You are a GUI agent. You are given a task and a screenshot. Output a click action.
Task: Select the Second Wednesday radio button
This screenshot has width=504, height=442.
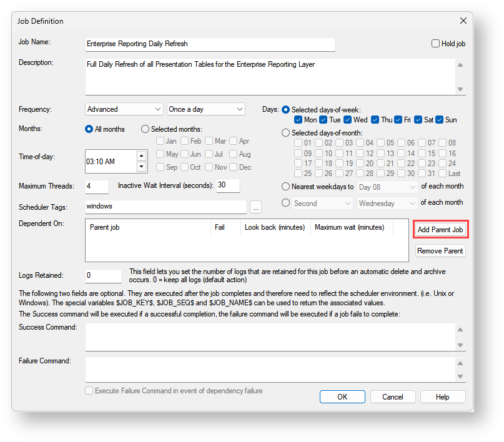pyautogui.click(x=285, y=203)
